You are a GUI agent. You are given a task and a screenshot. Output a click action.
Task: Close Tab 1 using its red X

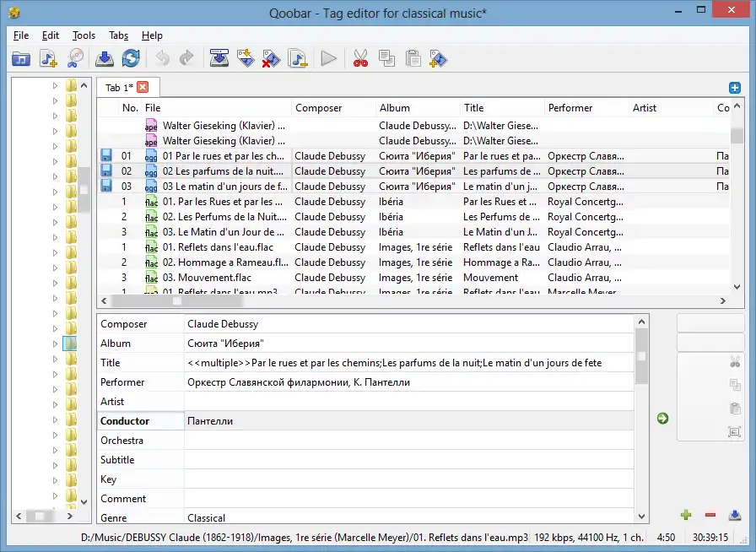[143, 87]
